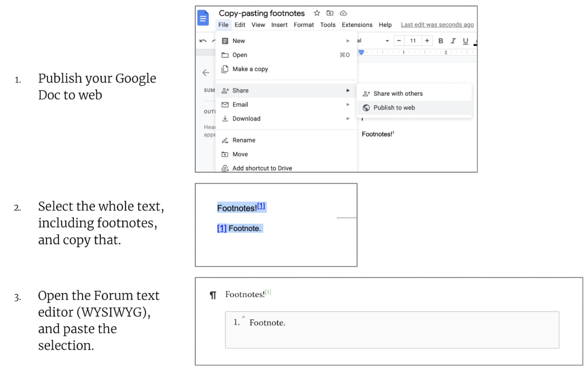Image resolution: width=588 pixels, height=370 pixels.
Task: Click the move-to-folder icon near title
Action: (x=330, y=13)
